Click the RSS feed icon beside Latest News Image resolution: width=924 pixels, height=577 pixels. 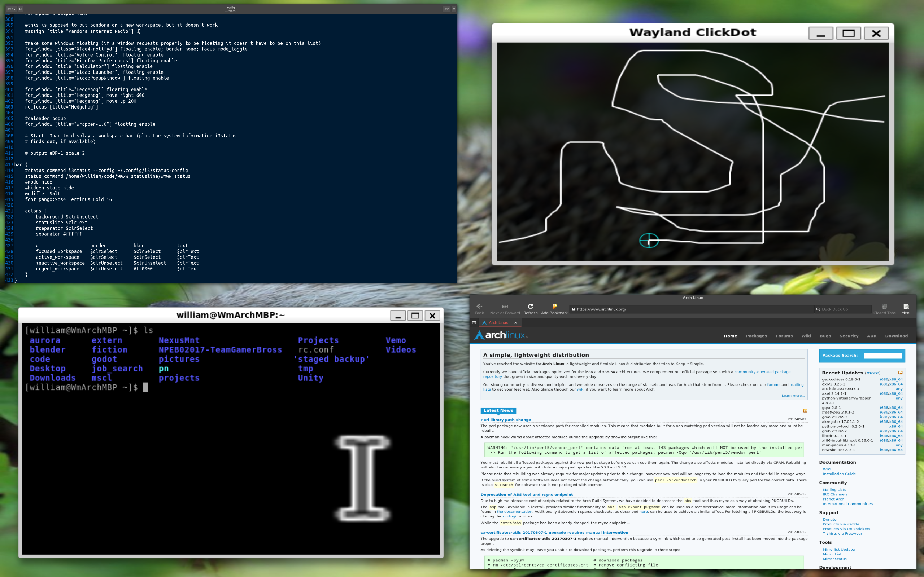click(805, 411)
